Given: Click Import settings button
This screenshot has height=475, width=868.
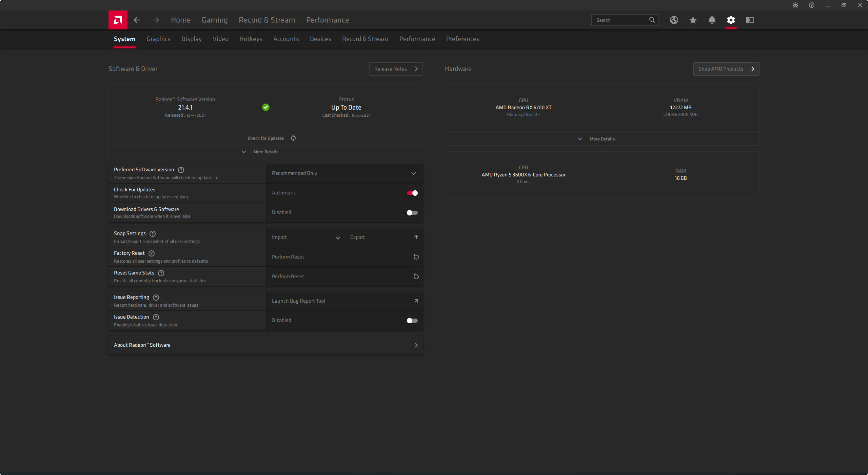Looking at the screenshot, I should coord(305,237).
